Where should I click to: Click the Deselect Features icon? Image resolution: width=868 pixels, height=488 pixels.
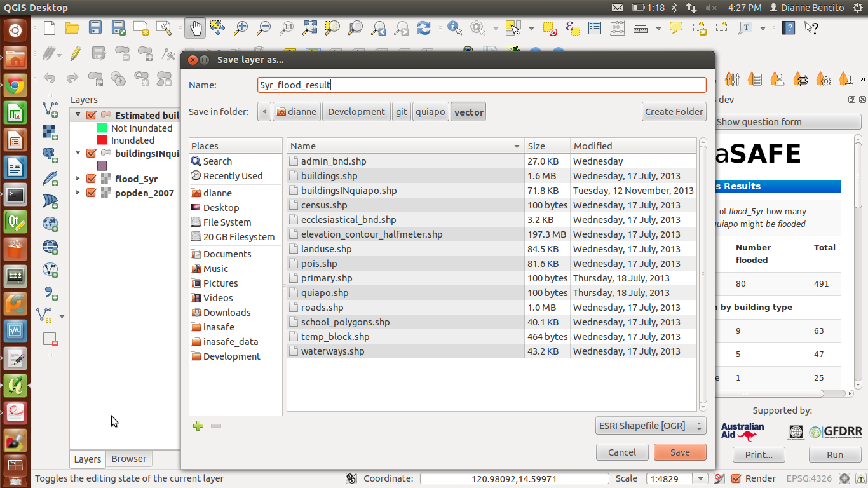tap(550, 28)
